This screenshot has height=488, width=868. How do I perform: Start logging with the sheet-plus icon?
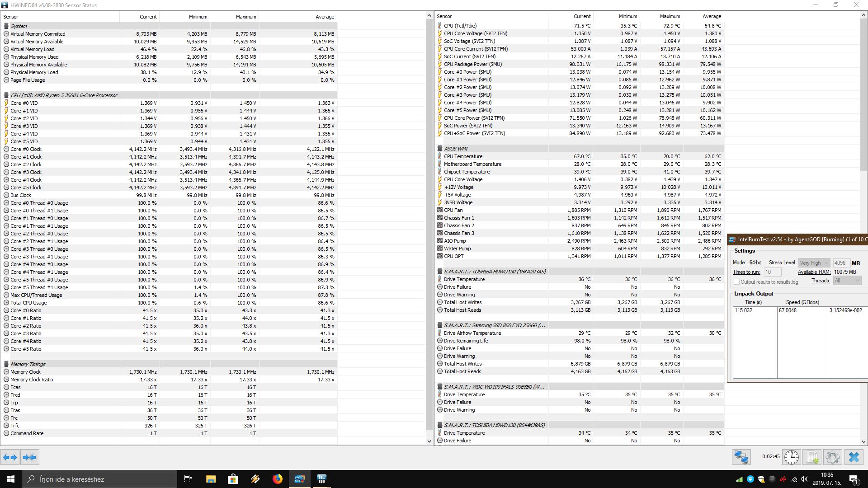[x=812, y=457]
